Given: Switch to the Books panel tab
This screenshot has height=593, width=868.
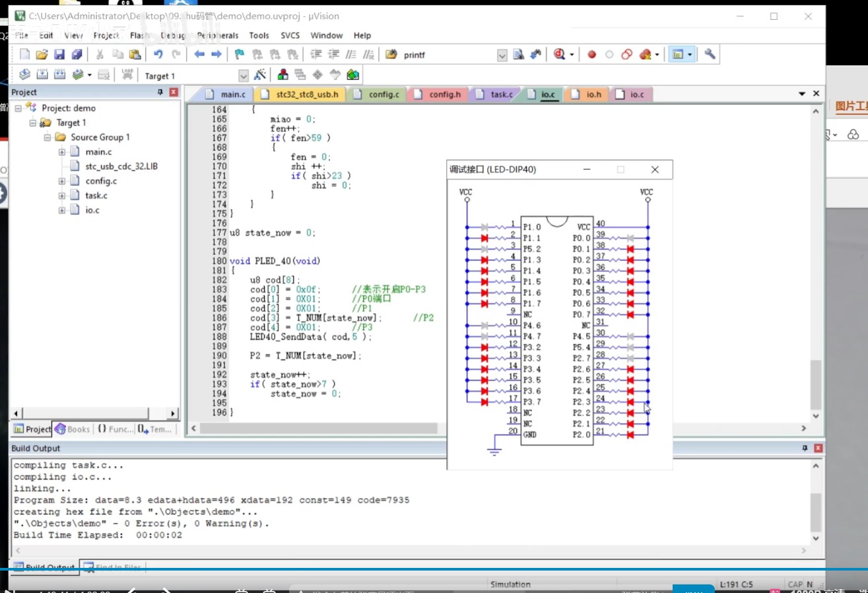Looking at the screenshot, I should point(73,429).
